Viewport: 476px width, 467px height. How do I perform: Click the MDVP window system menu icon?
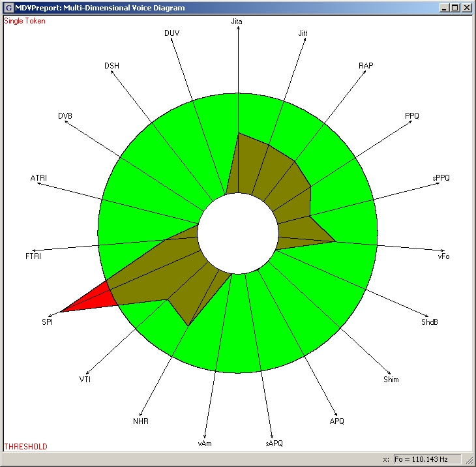click(9, 8)
